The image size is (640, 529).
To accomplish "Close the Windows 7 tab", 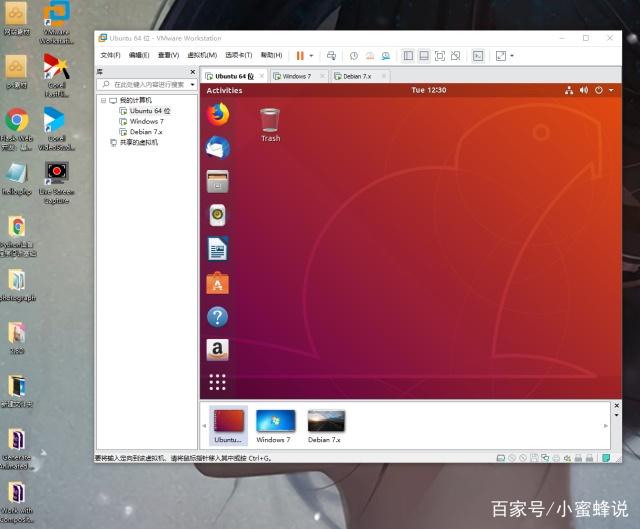I will point(322,76).
